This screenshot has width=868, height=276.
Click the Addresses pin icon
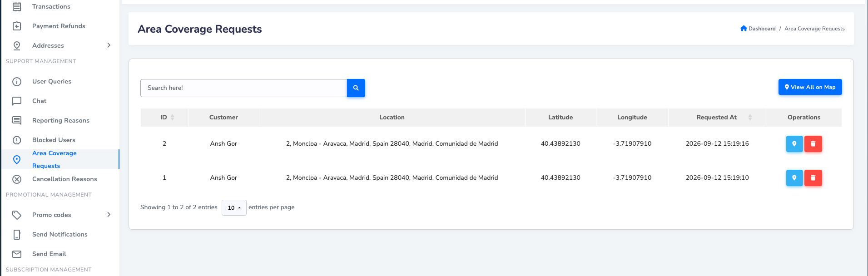17,46
